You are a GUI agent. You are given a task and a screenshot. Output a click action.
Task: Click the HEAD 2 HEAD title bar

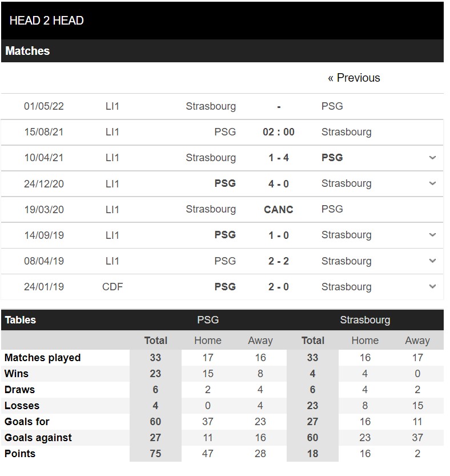(x=222, y=21)
